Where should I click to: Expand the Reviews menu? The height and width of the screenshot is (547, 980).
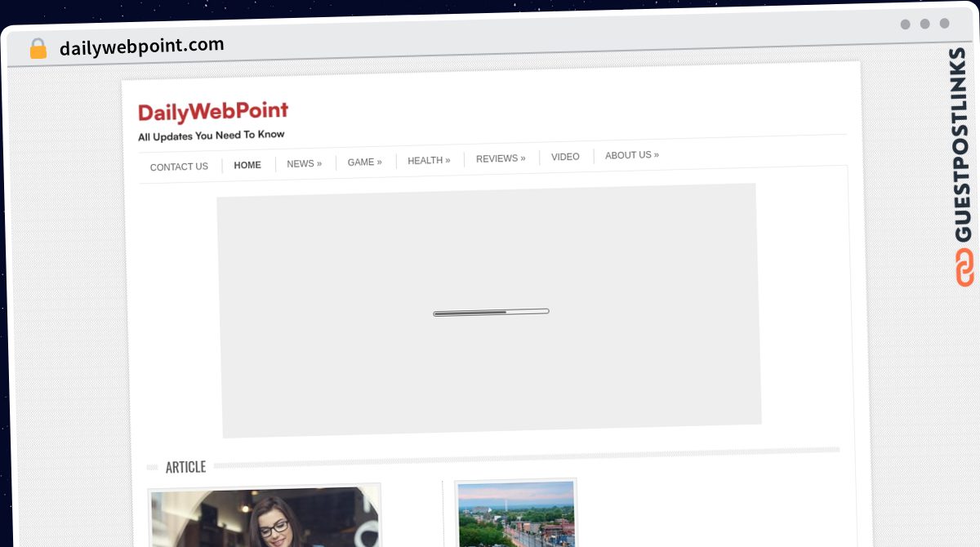(501, 158)
